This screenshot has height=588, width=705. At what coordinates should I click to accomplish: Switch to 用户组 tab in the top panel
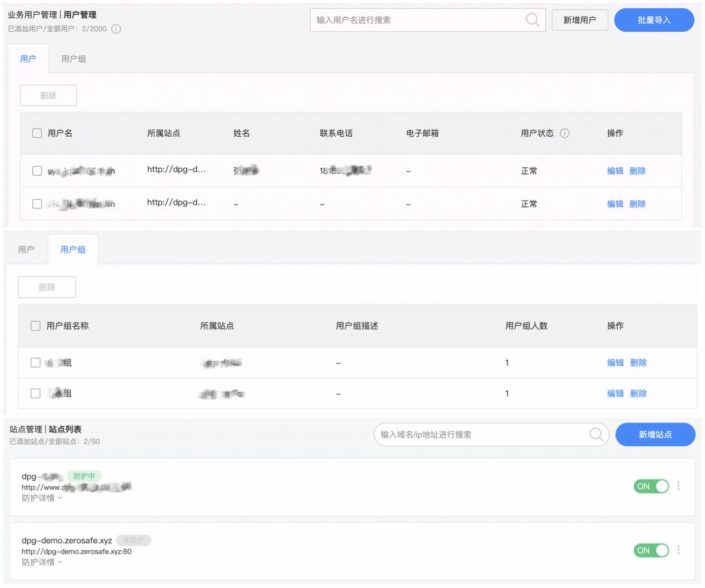73,59
